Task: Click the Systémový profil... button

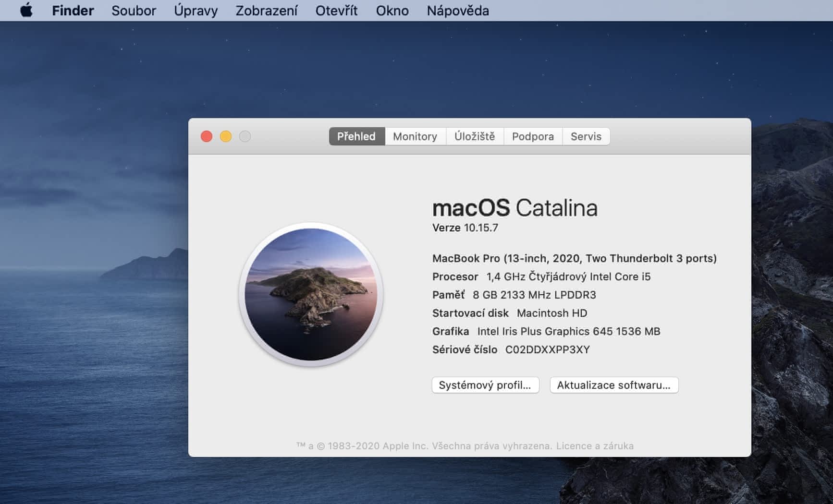Action: click(485, 385)
